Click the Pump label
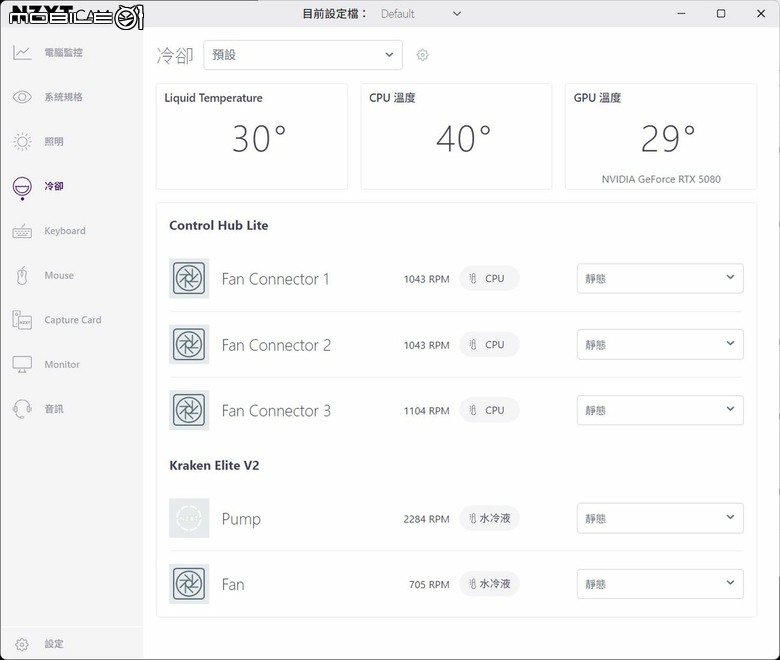Screen dimensions: 780x660 point(241,519)
